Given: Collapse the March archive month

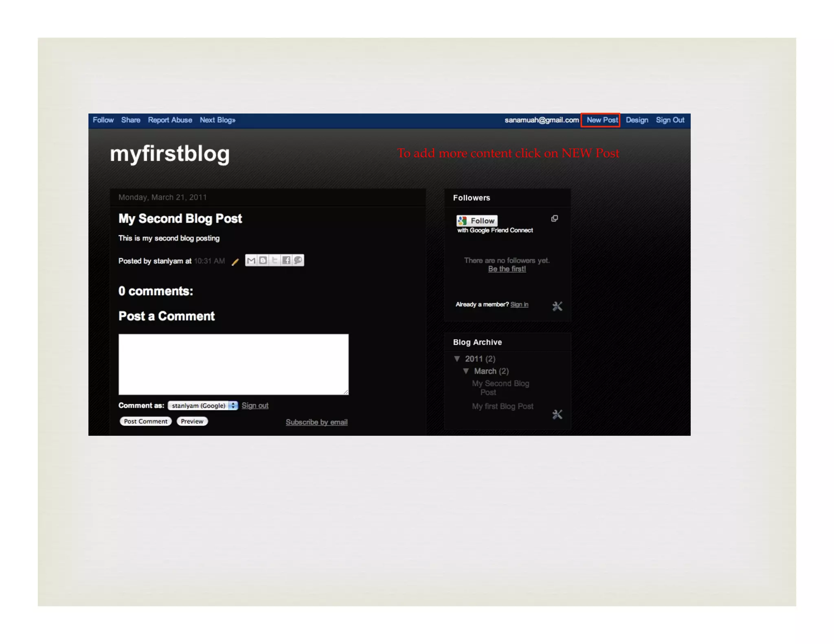Looking at the screenshot, I should 466,371.
